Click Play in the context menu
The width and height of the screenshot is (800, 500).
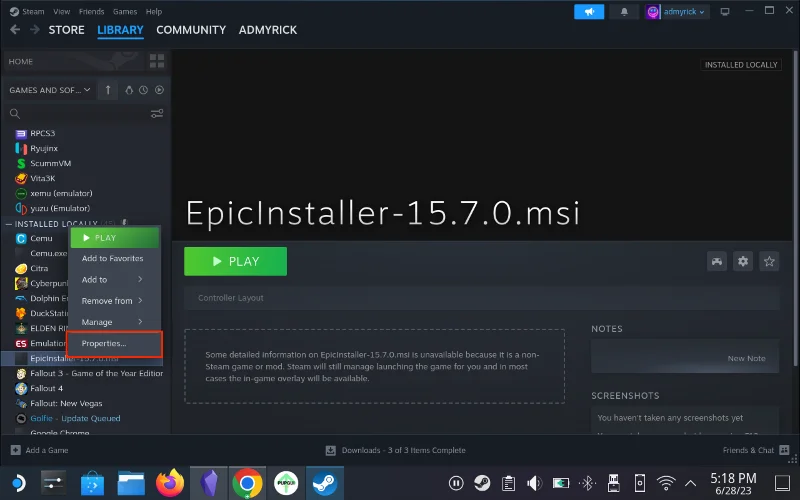(115, 238)
